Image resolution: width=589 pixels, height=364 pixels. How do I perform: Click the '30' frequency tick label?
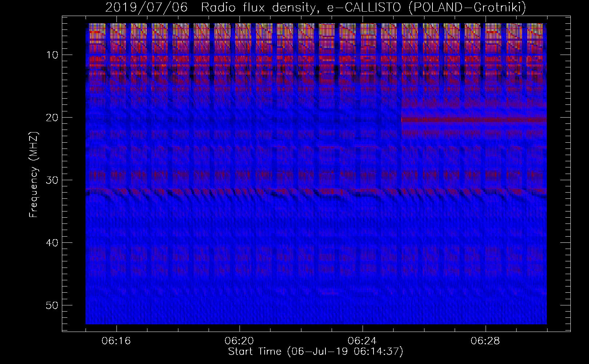[x=52, y=180]
